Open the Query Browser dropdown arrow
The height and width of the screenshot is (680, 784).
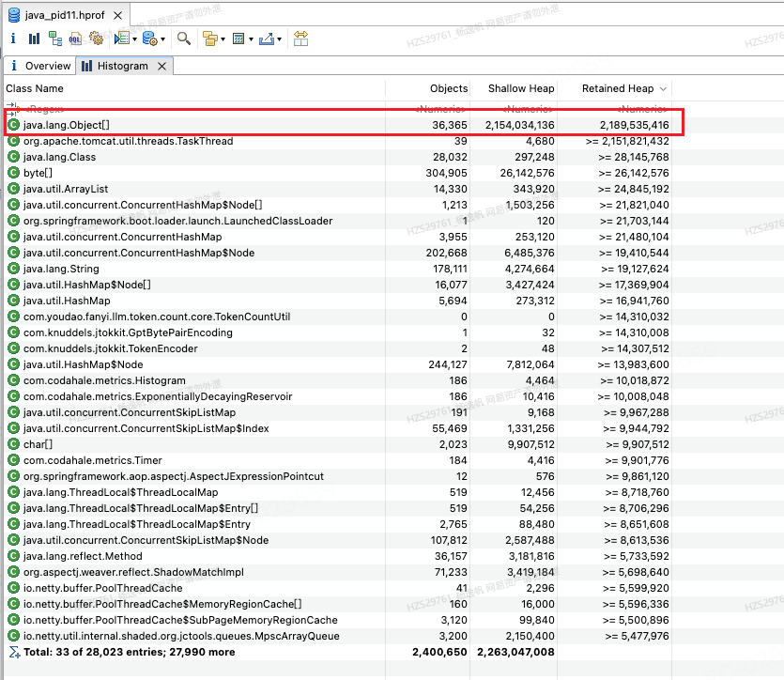point(163,39)
